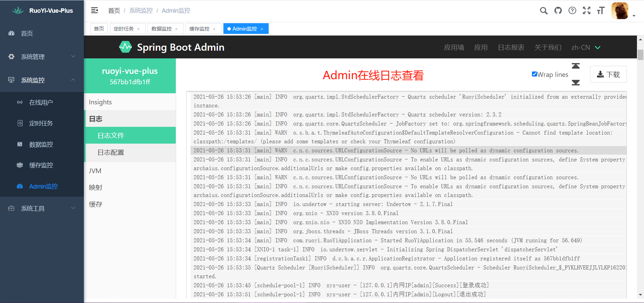Collapse the 系统监控 menu chevron
The image size is (644, 303).
click(73, 80)
